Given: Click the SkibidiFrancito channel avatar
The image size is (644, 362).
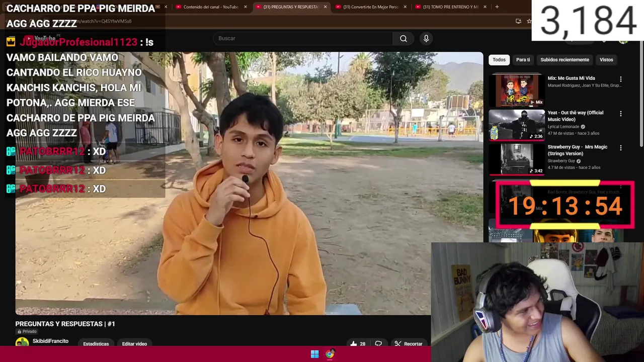Looking at the screenshot, I should 22,343.
